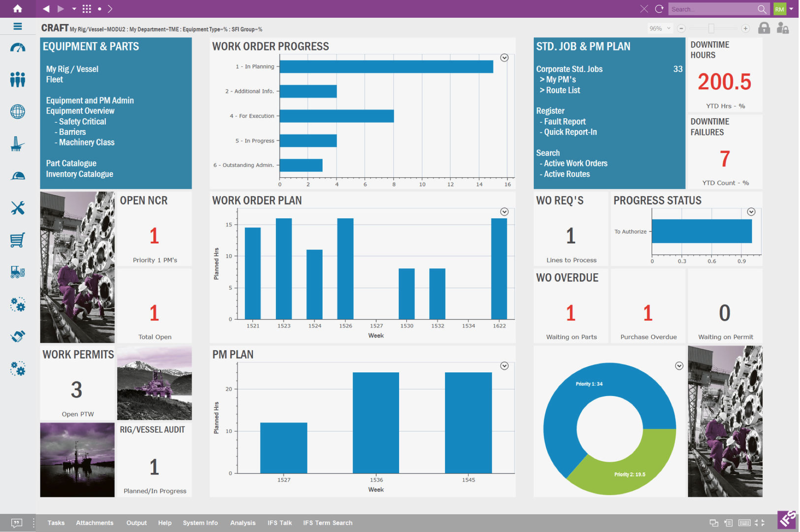Open the wrench and screwdriver maintenance icon
The width and height of the screenshot is (800, 532).
[x=17, y=208]
